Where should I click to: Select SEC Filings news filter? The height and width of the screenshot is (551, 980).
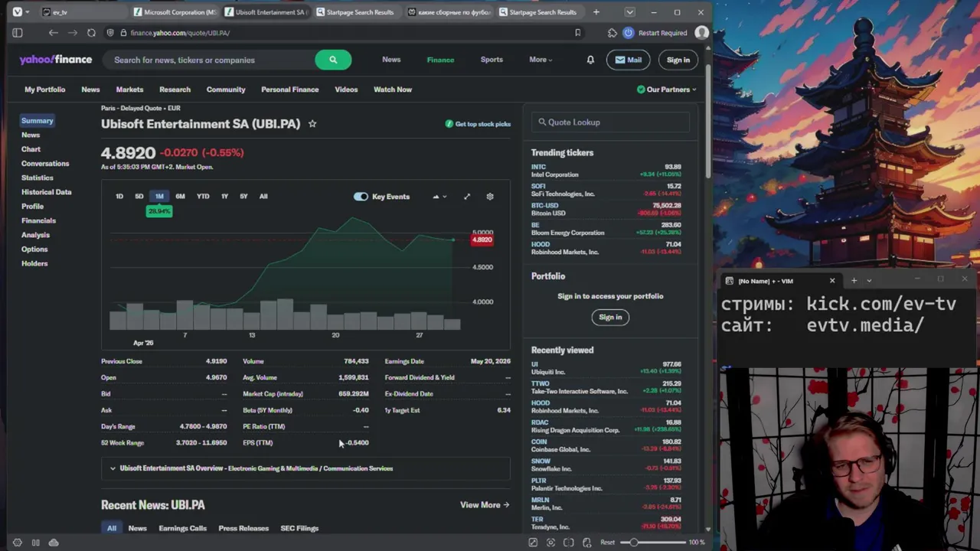[x=299, y=528]
